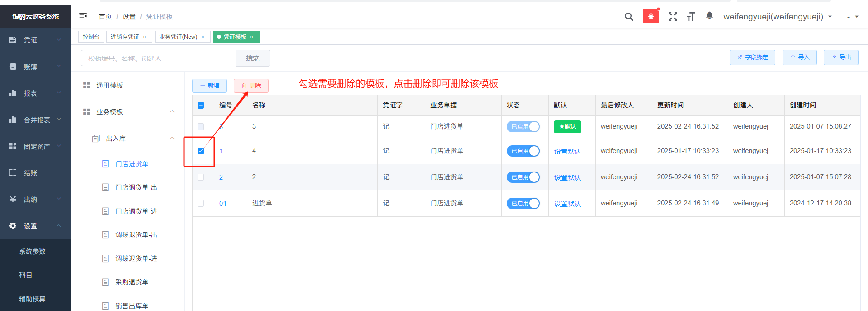868x311 pixels.
Task: Click the 出纳 yen icon
Action: tap(13, 199)
